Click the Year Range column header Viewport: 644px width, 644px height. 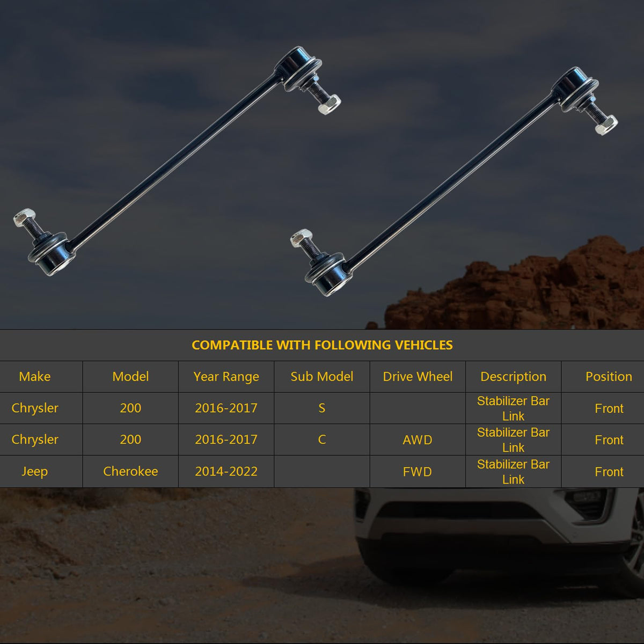pyautogui.click(x=226, y=377)
